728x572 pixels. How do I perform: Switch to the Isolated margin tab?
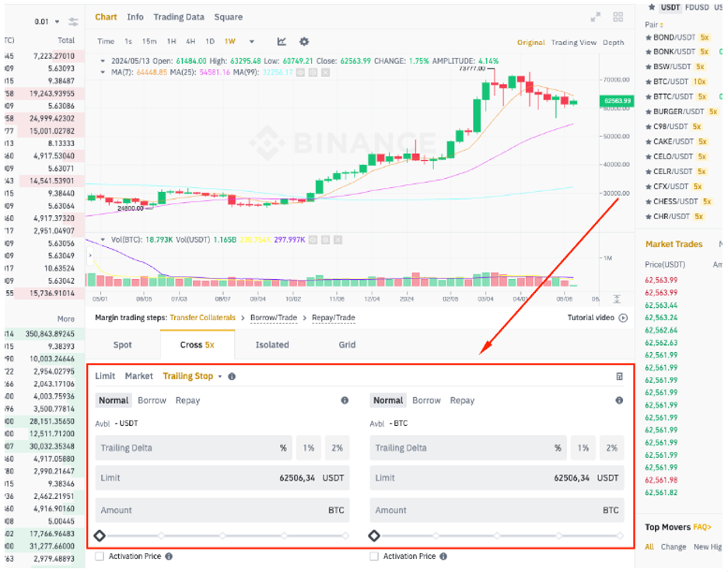pos(271,344)
